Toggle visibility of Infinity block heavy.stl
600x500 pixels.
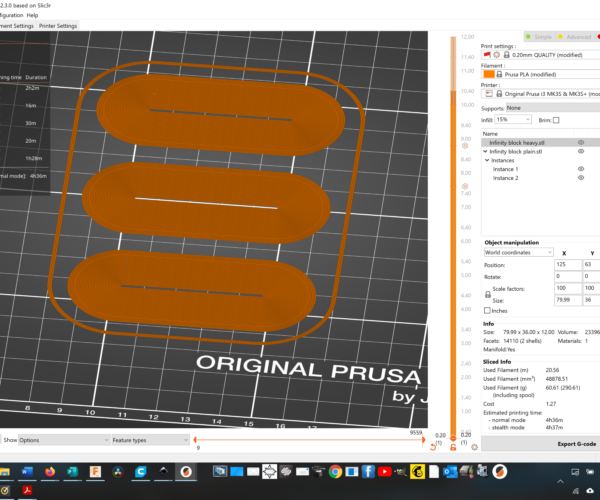click(x=581, y=142)
